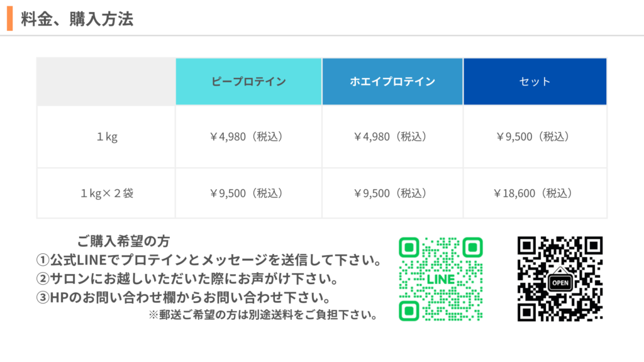644x362 pixels.
Task: Click the ①公式LINE instruction line
Action: (209, 260)
